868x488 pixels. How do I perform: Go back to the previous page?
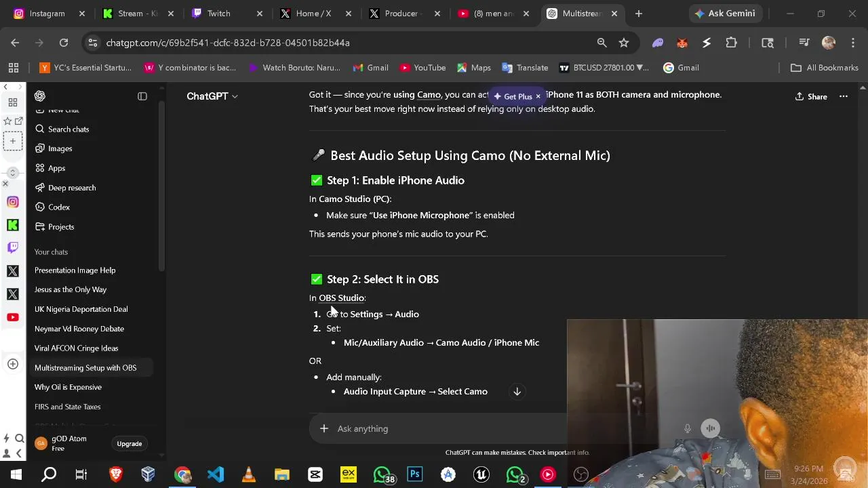tap(15, 43)
